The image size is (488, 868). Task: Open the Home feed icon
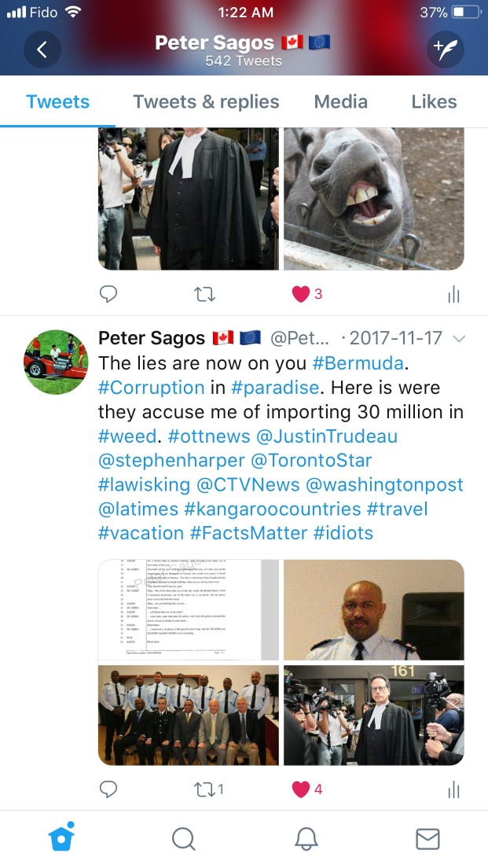pos(61,837)
